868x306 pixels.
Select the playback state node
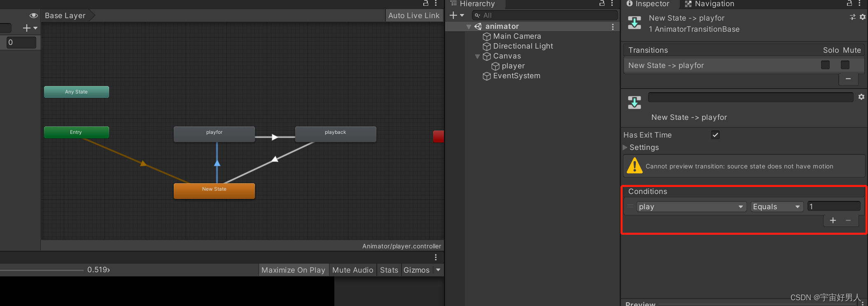point(336,134)
